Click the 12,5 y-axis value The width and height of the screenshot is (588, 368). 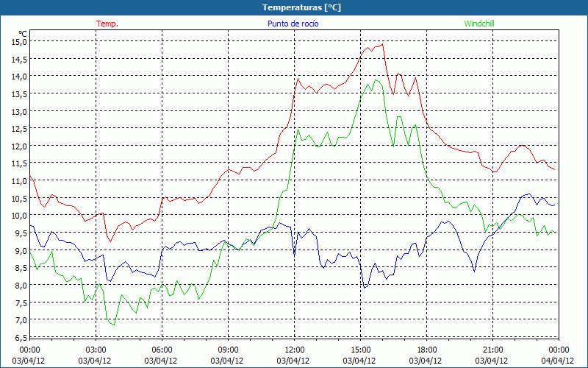click(x=21, y=128)
